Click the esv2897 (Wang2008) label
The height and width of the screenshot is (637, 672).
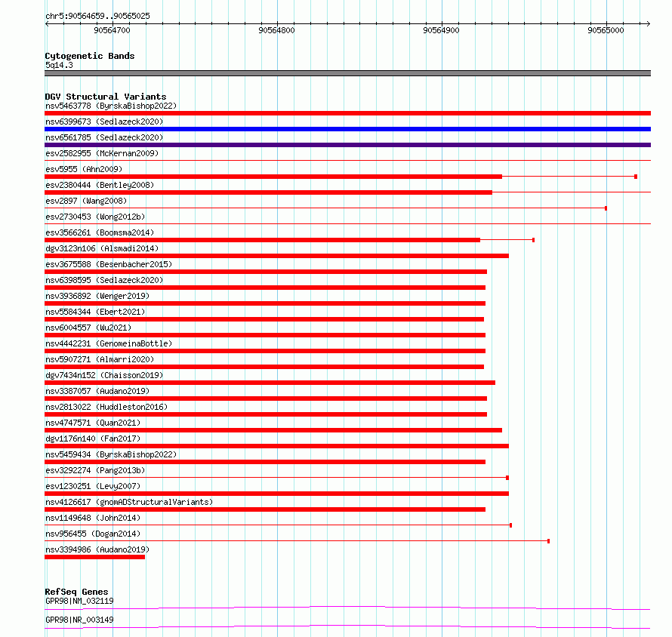(86, 201)
